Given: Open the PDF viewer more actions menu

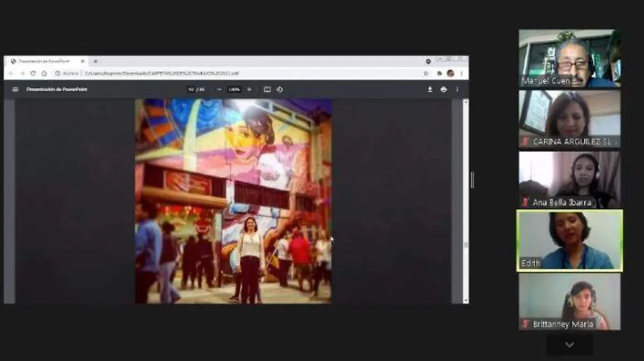Looking at the screenshot, I should tap(457, 90).
